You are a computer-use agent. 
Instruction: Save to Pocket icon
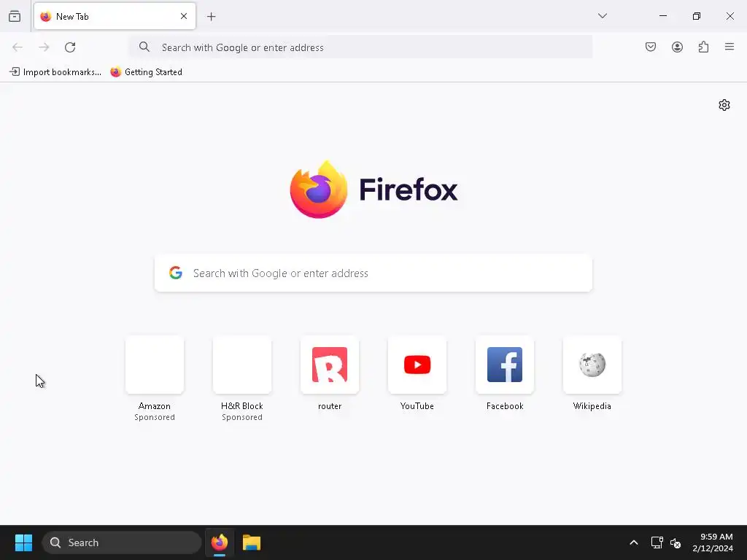(x=650, y=47)
